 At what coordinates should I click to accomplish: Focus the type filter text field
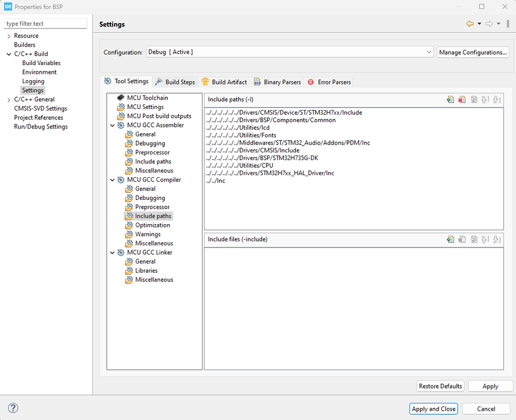click(45, 24)
